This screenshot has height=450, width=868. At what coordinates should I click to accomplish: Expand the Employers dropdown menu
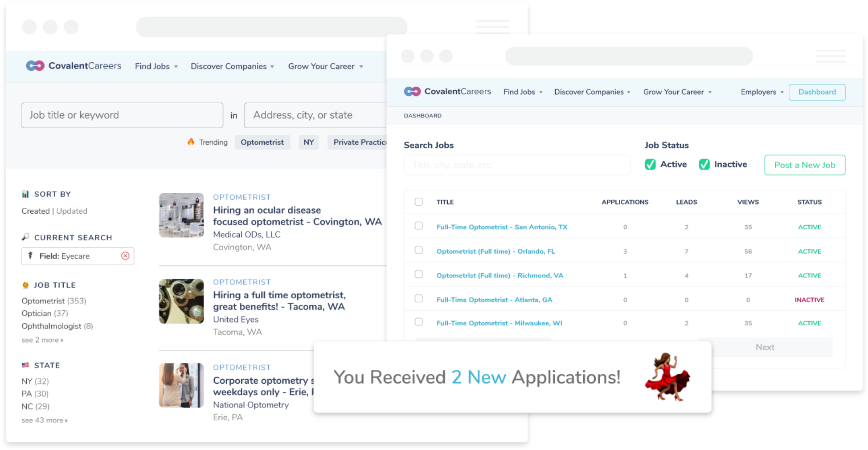point(762,92)
